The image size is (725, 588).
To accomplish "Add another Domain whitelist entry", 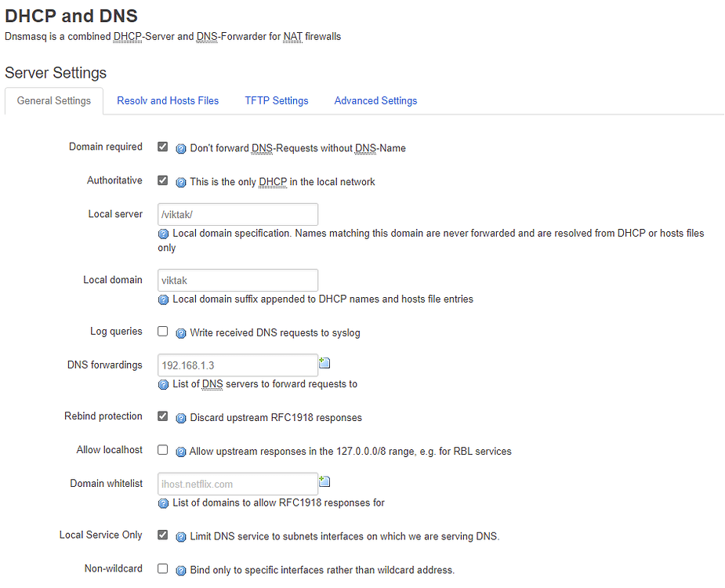I will tap(324, 481).
